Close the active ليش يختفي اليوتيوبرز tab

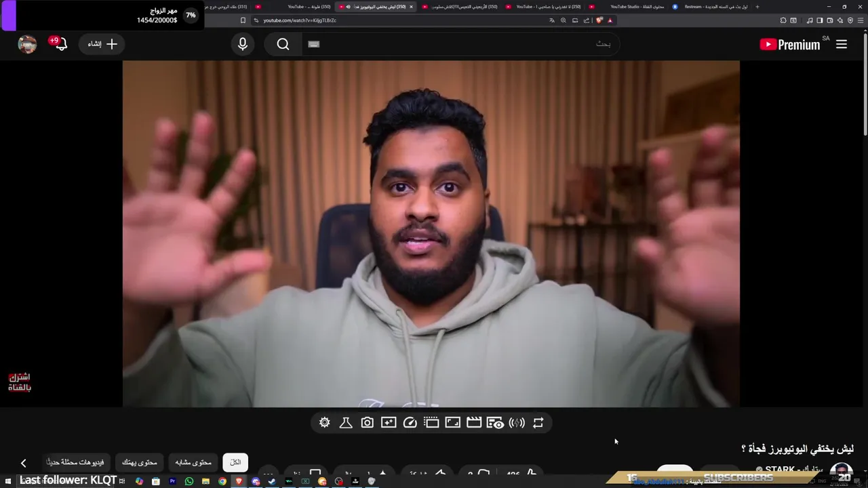pyautogui.click(x=411, y=7)
